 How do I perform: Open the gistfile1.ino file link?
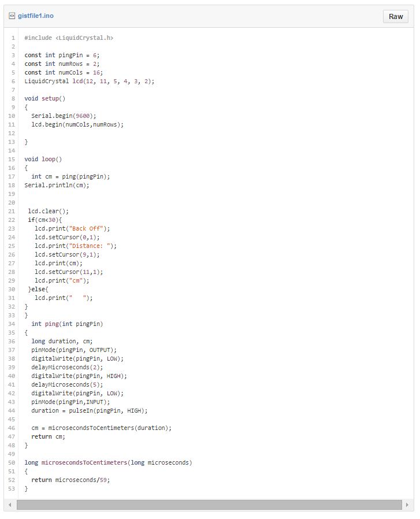pyautogui.click(x=36, y=16)
